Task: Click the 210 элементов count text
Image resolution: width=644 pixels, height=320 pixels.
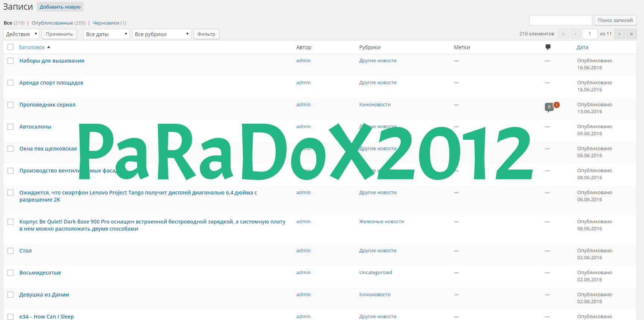Action: point(537,34)
